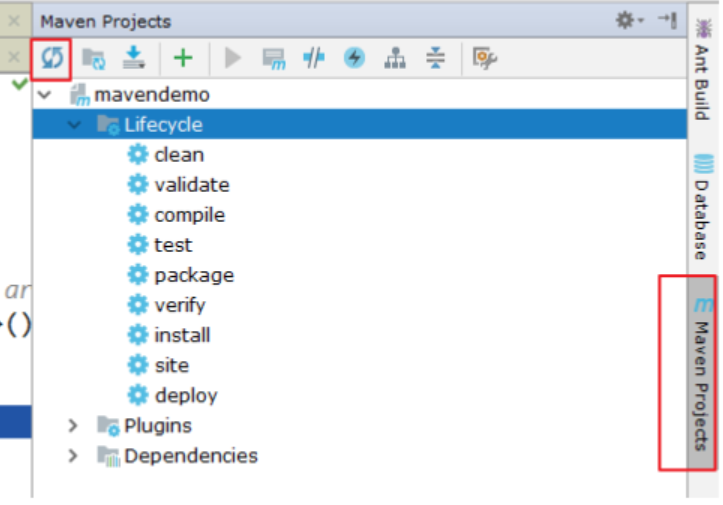The height and width of the screenshot is (505, 723).
Task: Select the test lifecycle phase
Action: coord(173,245)
